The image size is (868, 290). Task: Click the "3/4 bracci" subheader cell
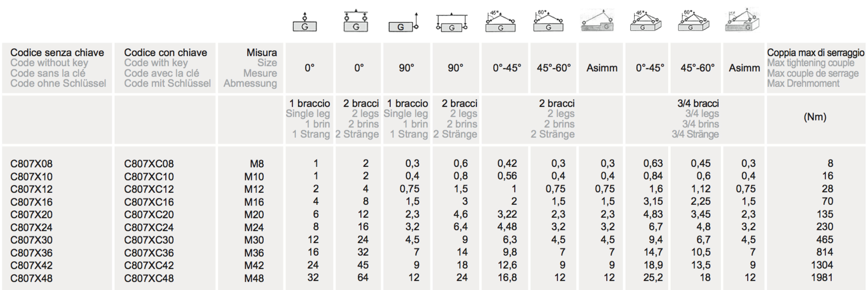698,104
